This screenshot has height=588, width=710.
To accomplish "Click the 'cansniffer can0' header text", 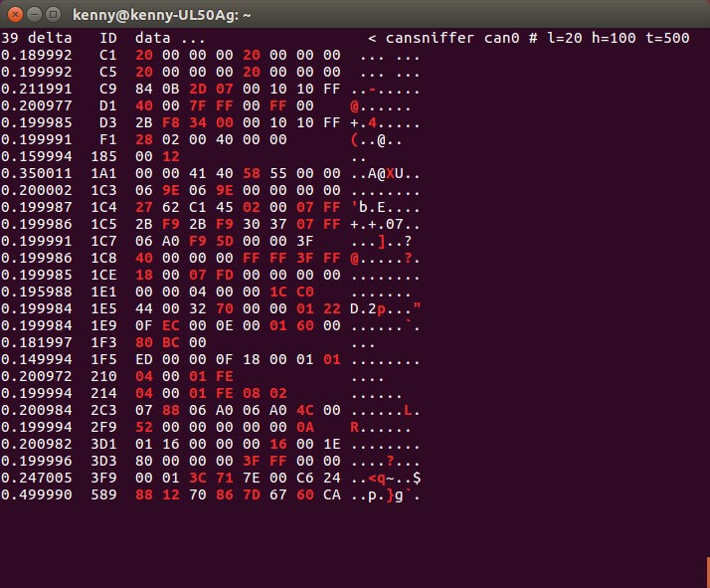I will click(451, 38).
